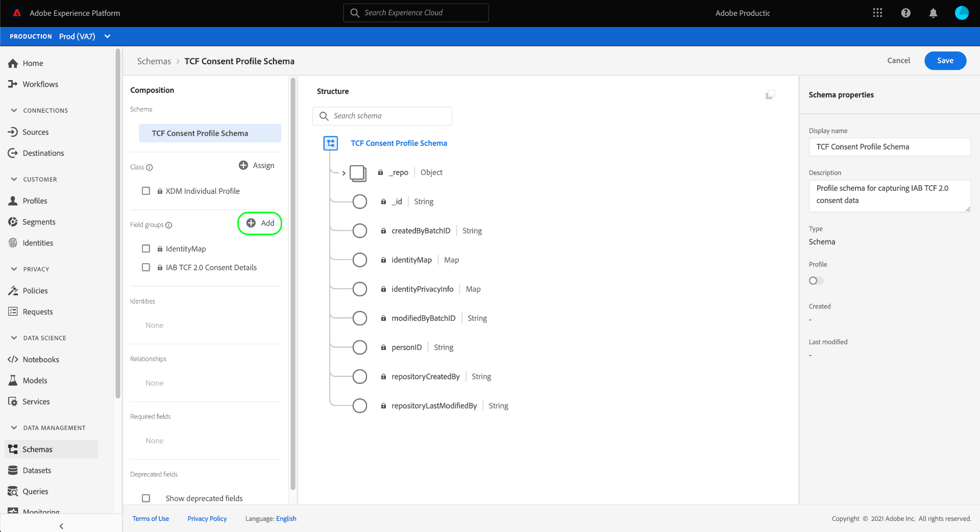Go to Segments in the sidebar

click(x=39, y=222)
